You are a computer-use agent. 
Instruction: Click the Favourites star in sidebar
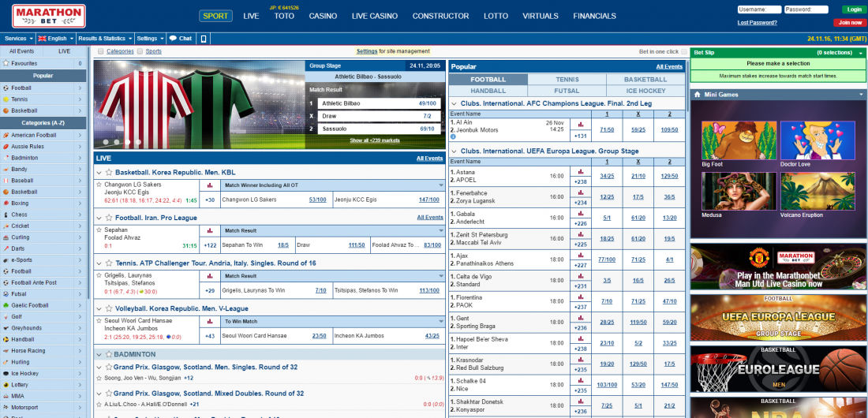pyautogui.click(x=6, y=63)
